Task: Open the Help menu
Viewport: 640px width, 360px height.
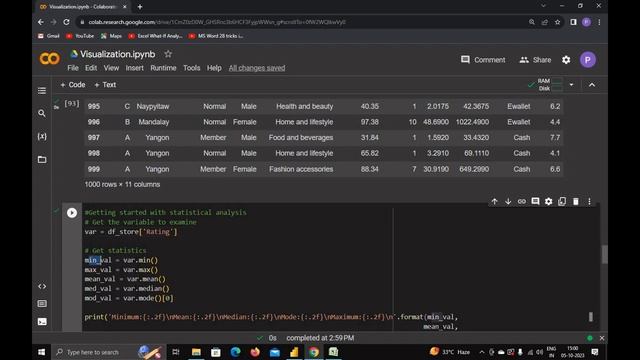Action: pos(214,68)
